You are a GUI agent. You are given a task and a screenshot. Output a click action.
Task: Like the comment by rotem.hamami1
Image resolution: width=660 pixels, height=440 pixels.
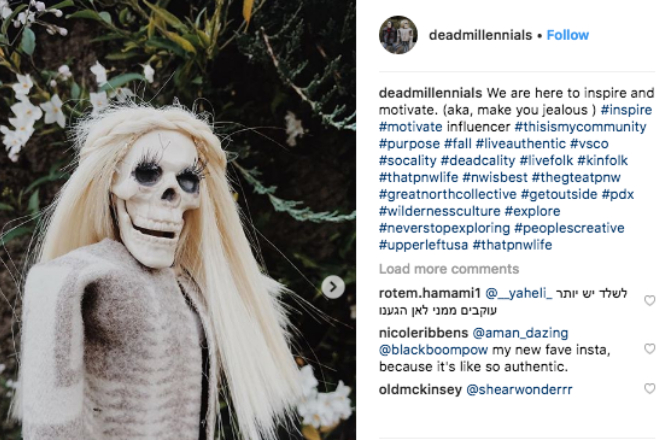tap(650, 300)
